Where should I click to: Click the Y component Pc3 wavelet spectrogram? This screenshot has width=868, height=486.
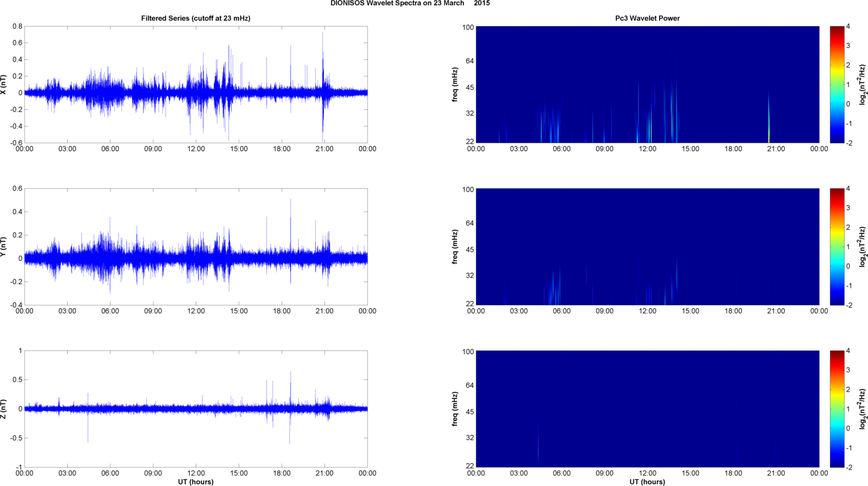(x=647, y=246)
